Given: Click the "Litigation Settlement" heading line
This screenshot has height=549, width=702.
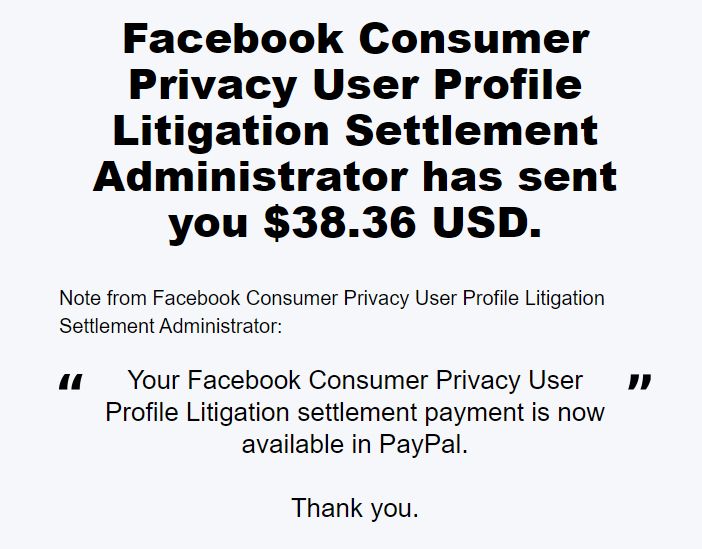Looking at the screenshot, I should tap(356, 131).
